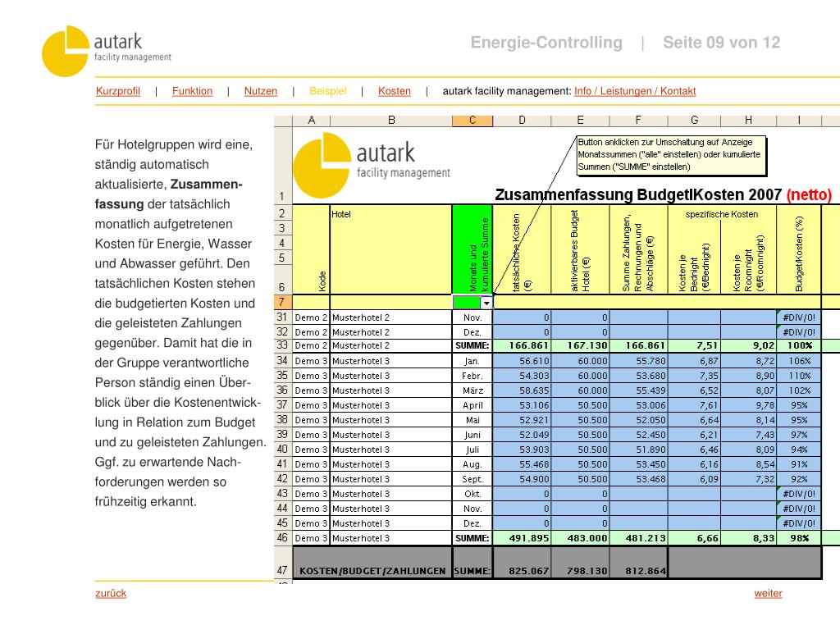Image resolution: width=840 pixels, height=630 pixels.
Task: Go to the Funktion page
Action: pos(192,91)
